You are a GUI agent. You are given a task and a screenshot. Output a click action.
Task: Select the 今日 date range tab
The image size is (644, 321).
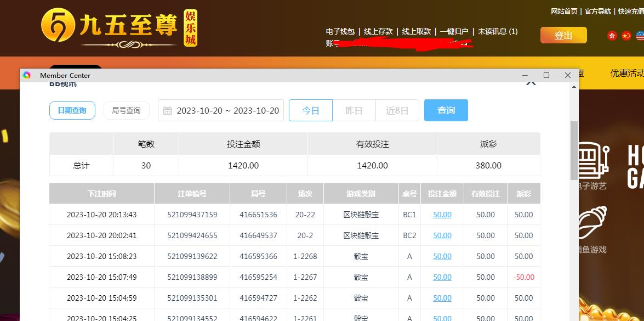click(x=311, y=110)
